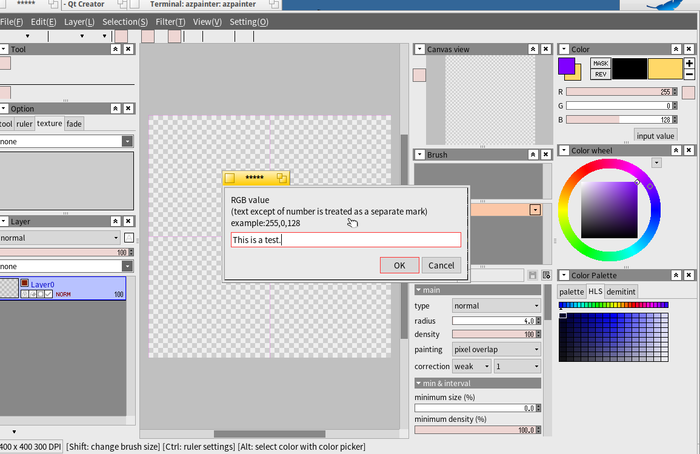Toggle the second flag box on Layer0
Viewport: 700px width, 454px height.
point(33,294)
